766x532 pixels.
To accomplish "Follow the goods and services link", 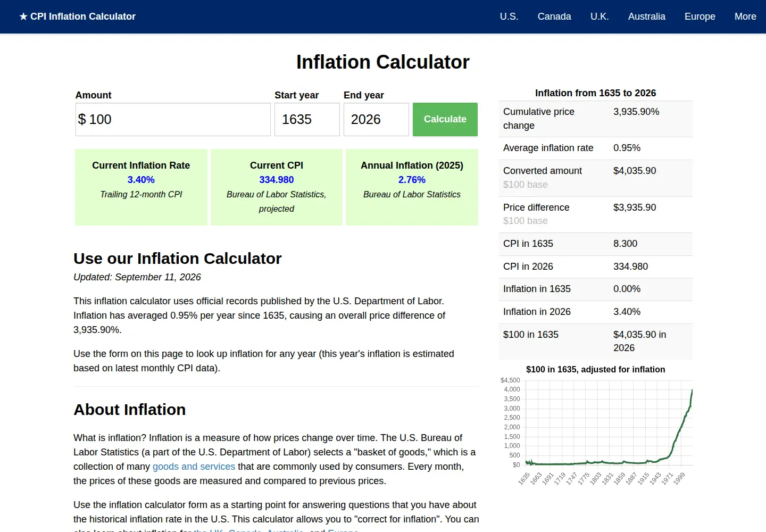I will coord(194,467).
